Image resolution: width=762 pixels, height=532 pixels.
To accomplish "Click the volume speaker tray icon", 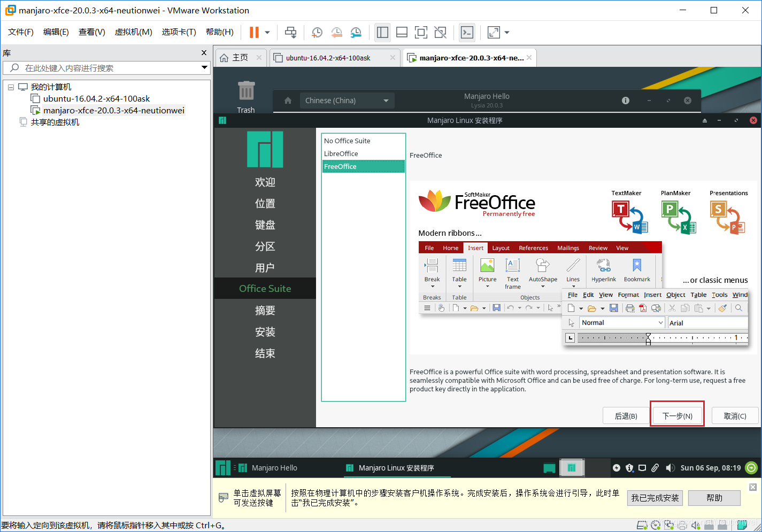I will click(x=670, y=468).
